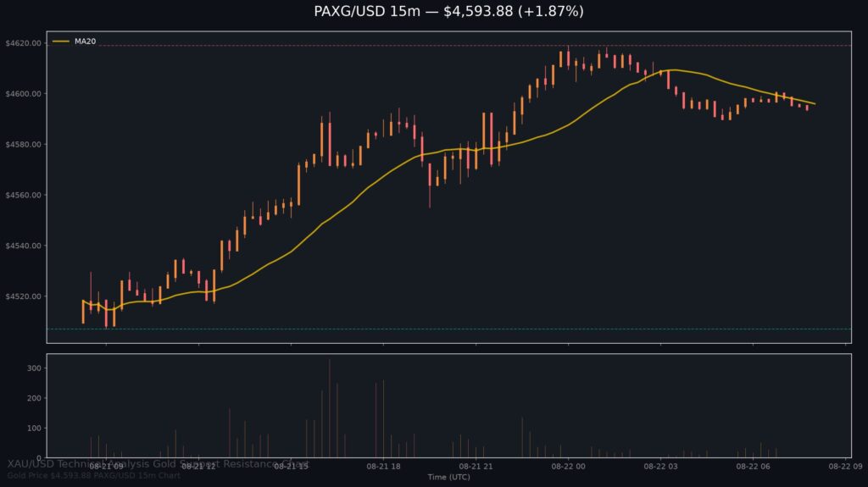Click the $4540.00 price axis label
Image resolution: width=868 pixels, height=487 pixels.
(x=23, y=246)
